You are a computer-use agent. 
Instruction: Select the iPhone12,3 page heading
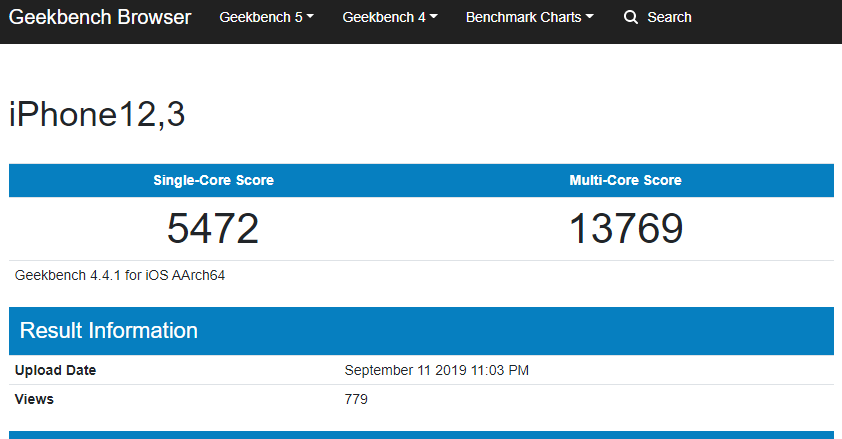point(97,114)
